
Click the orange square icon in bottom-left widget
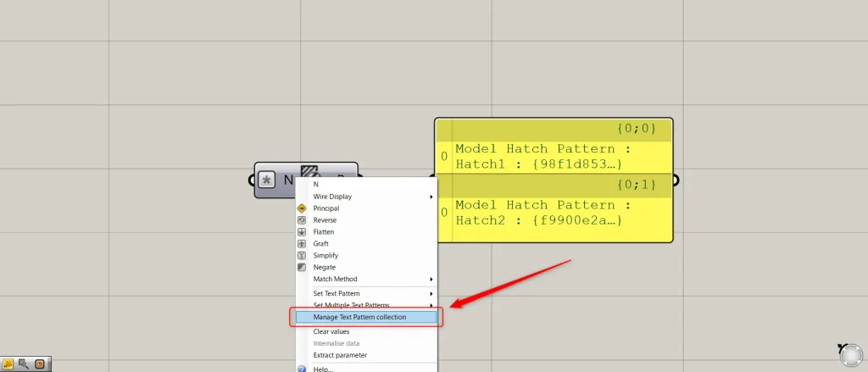pyautogui.click(x=39, y=364)
